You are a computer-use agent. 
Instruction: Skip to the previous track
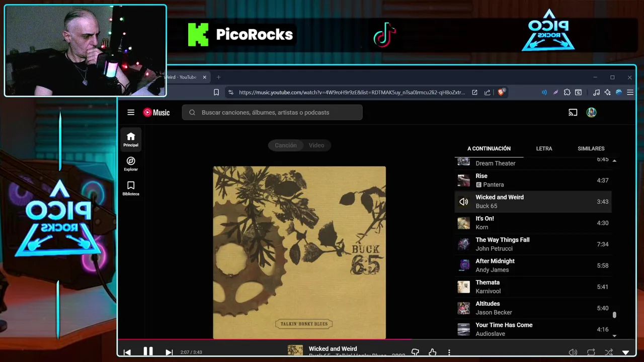point(127,352)
